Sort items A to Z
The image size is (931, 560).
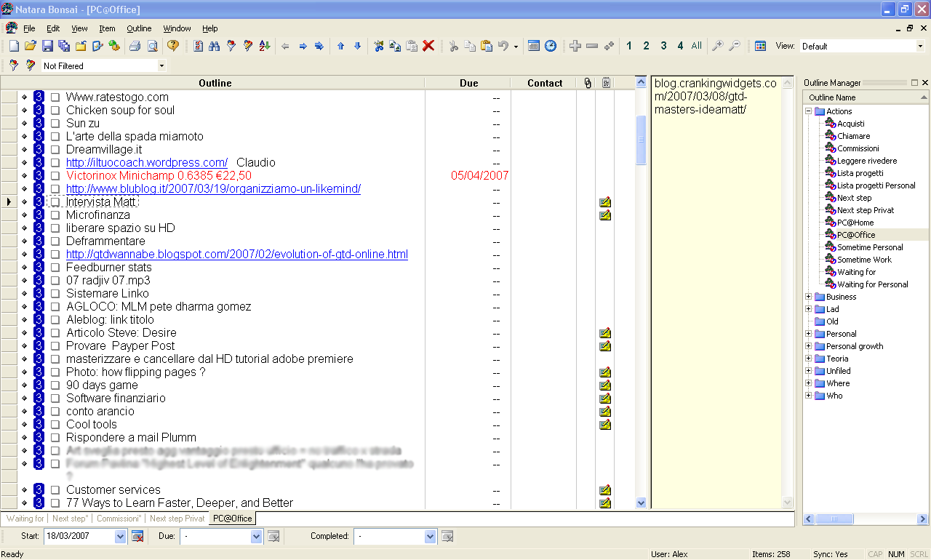coord(265,46)
